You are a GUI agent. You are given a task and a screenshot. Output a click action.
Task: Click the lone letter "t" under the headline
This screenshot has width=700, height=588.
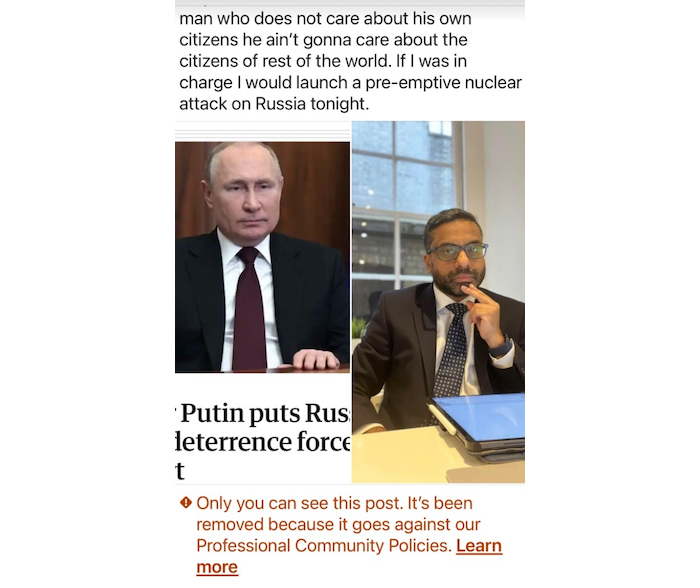(x=180, y=471)
